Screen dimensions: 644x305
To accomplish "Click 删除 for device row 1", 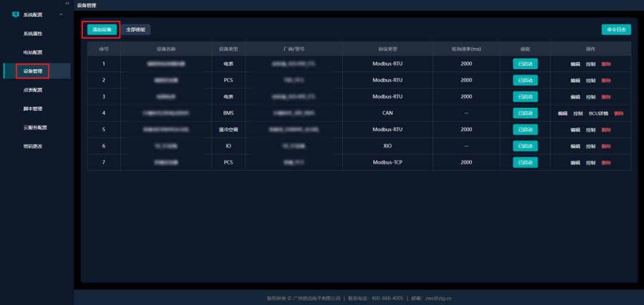I will (x=606, y=64).
